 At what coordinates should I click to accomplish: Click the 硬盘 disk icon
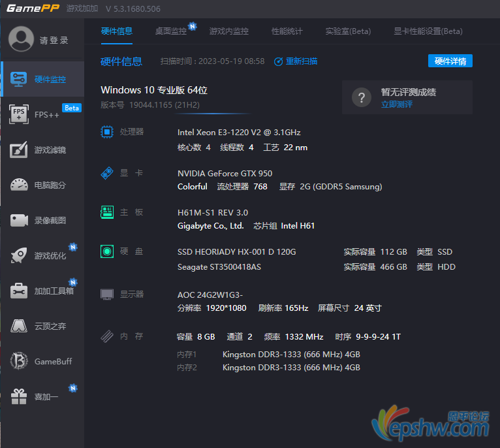[107, 251]
